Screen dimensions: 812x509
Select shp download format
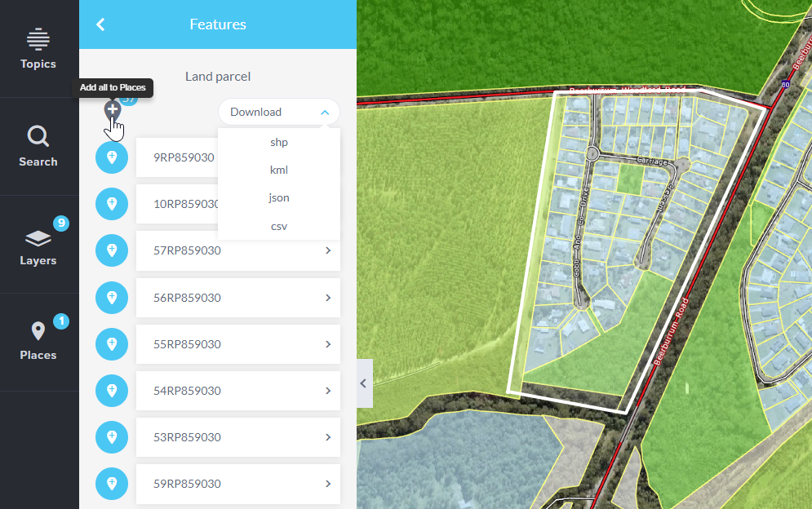[x=279, y=142]
